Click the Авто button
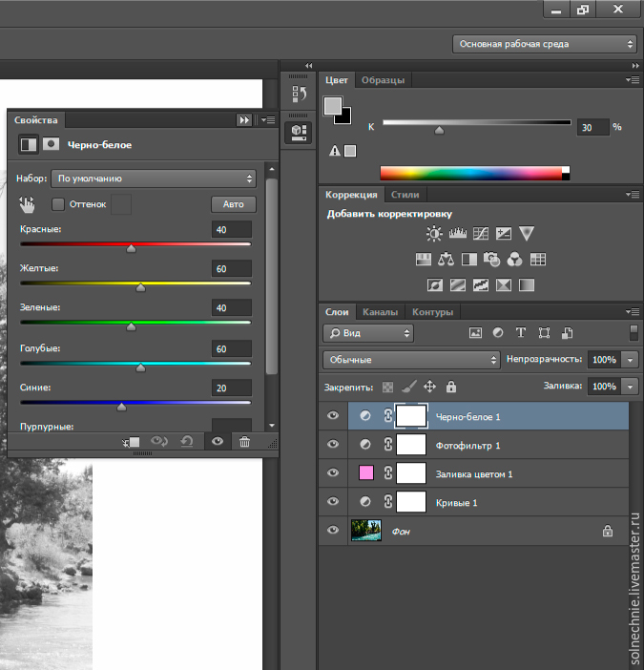644x670 pixels. 234,204
